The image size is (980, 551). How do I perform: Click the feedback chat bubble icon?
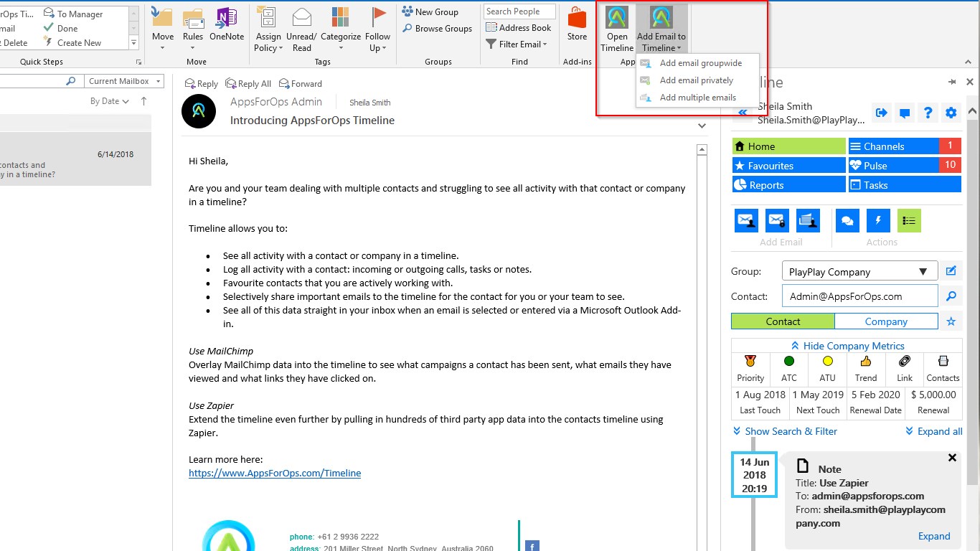tap(905, 113)
